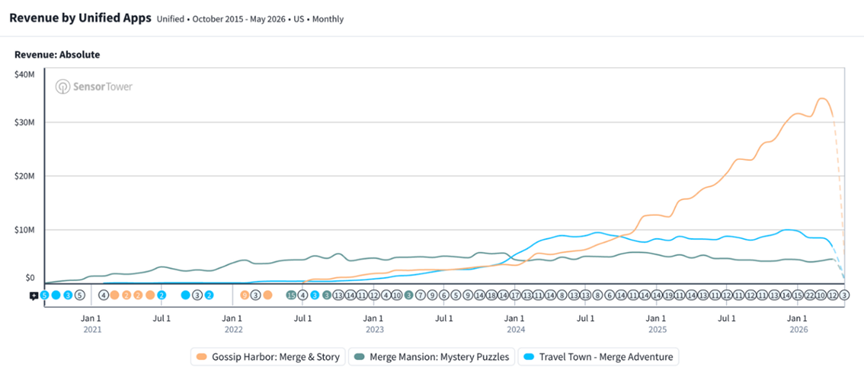Toggle the Travel Town - Merge Adventure series
The height and width of the screenshot is (373, 864).
[597, 356]
